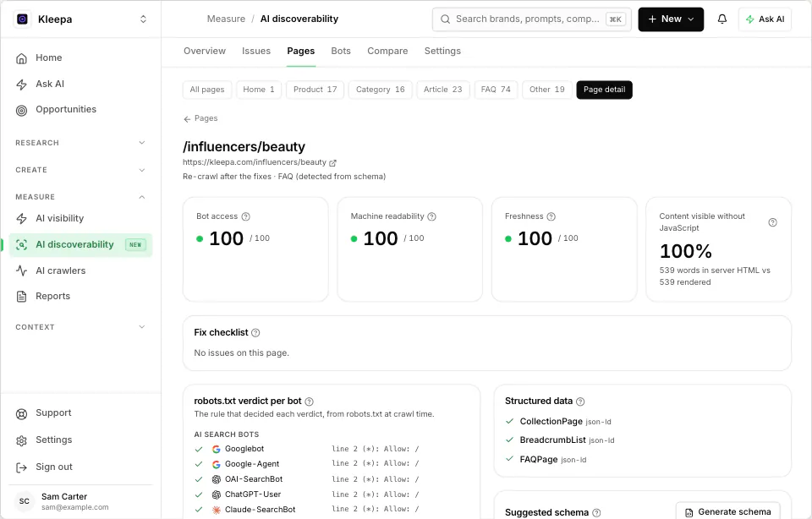Click the robots.txt verdict help icon
Screen dimensions: 812x519
310,402
